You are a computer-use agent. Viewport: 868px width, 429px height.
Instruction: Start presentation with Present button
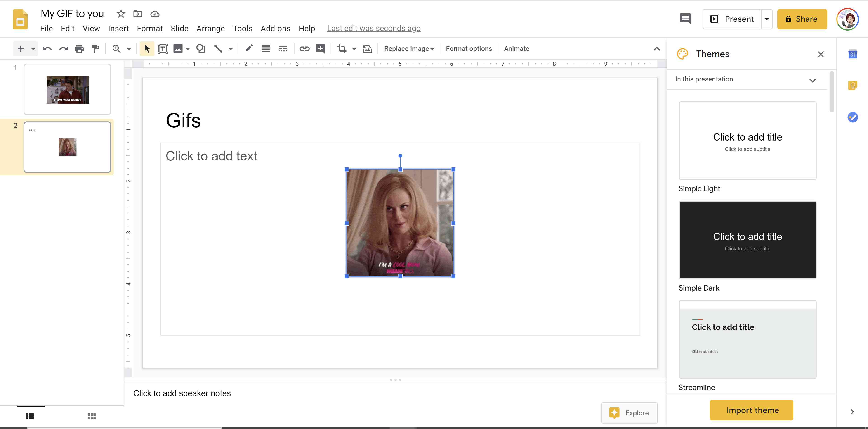coord(732,19)
